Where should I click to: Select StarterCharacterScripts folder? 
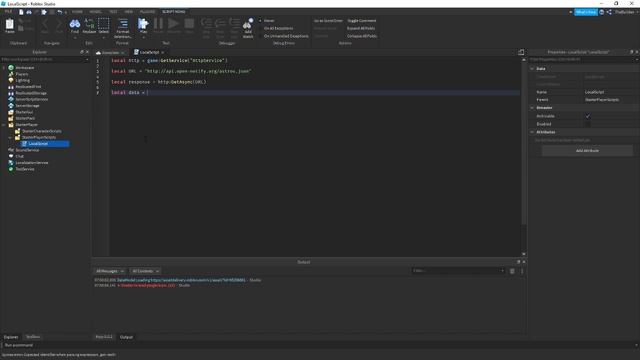pyautogui.click(x=41, y=131)
